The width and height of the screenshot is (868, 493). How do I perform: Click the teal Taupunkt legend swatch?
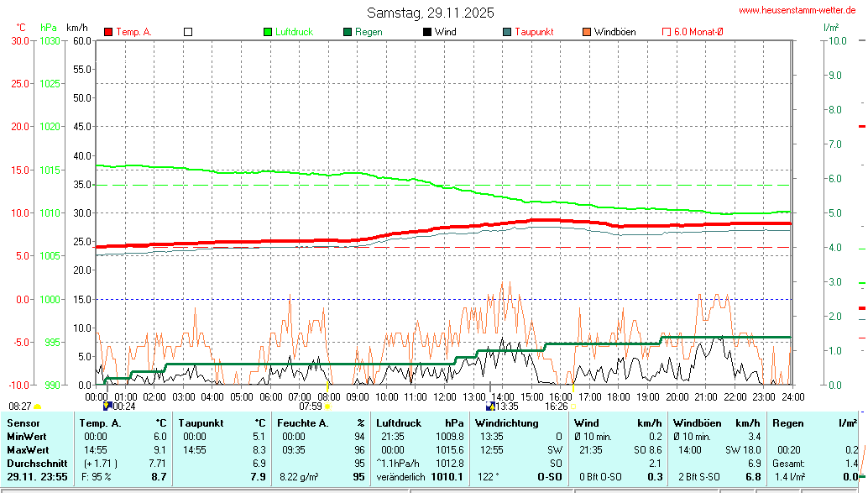(x=507, y=32)
